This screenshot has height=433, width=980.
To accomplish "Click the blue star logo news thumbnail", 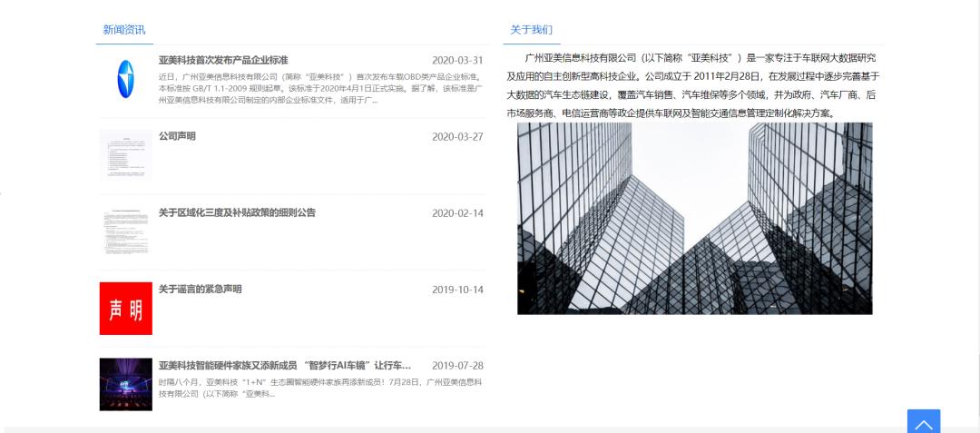I will tap(125, 79).
